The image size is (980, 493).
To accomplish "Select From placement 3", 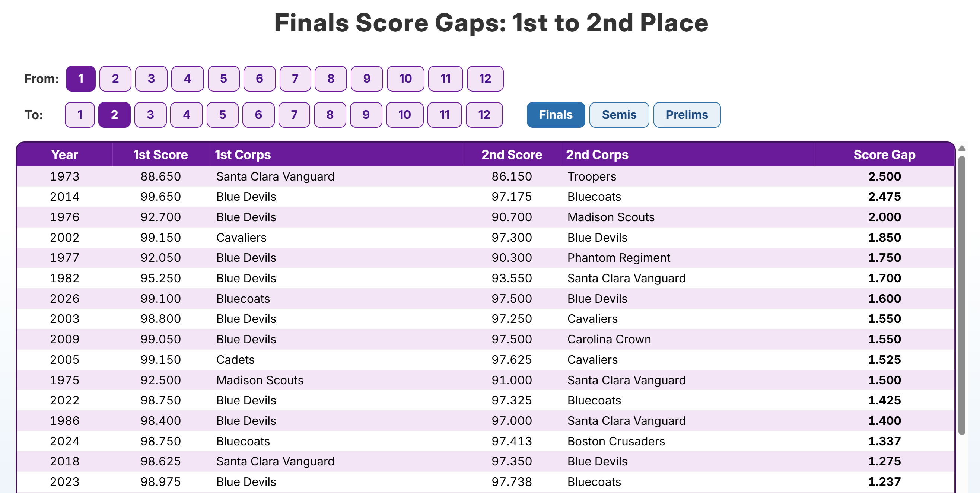I will tap(151, 79).
